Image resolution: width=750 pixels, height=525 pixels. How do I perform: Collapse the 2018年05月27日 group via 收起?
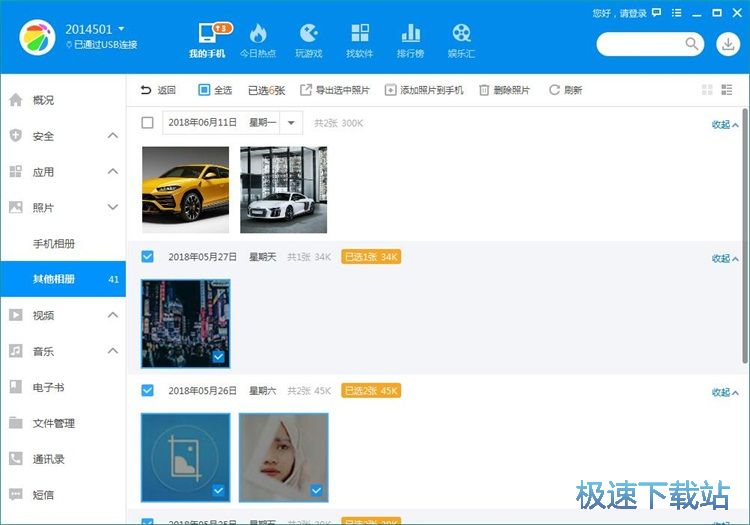coord(725,259)
